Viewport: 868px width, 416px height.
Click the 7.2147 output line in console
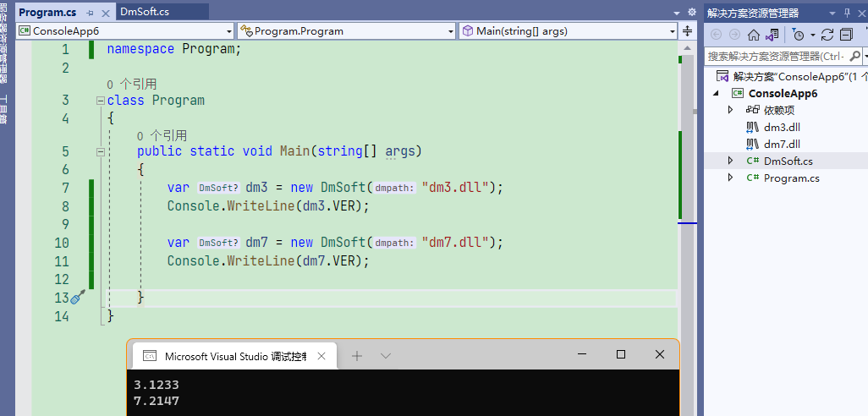[x=157, y=401]
